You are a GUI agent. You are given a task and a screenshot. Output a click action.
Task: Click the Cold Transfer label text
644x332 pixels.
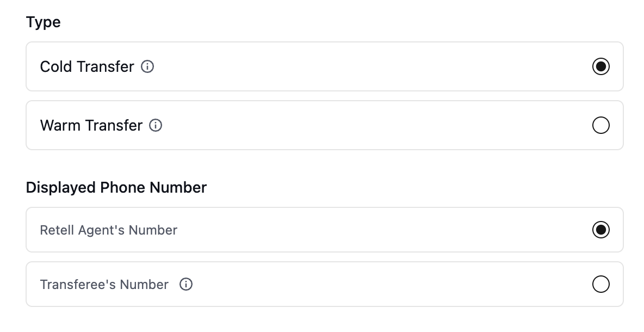pos(87,66)
